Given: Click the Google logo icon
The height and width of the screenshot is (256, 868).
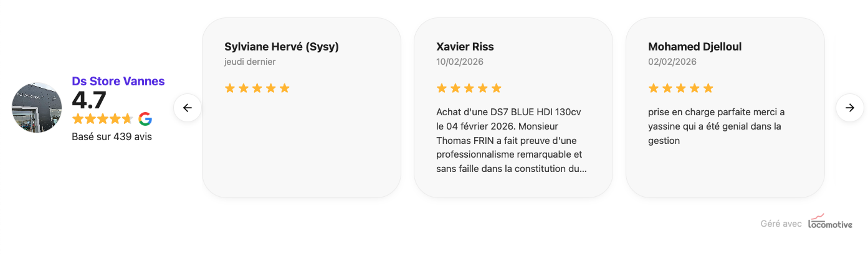Looking at the screenshot, I should (x=145, y=119).
